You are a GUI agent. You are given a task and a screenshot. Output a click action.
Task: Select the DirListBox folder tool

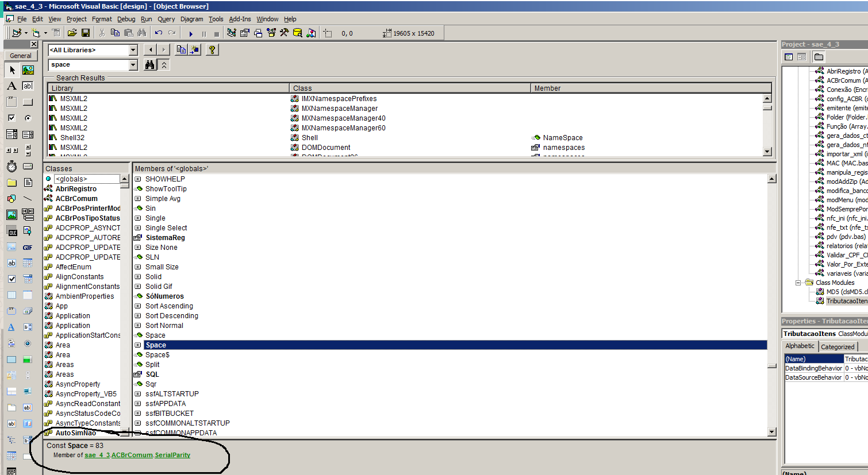point(11,183)
